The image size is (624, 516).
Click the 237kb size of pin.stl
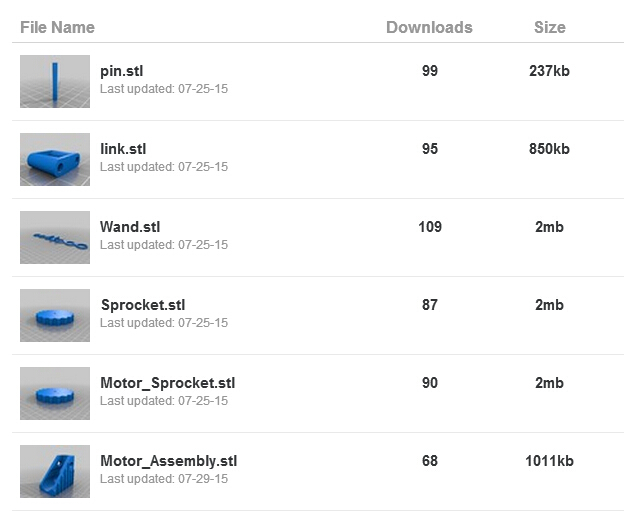pos(550,71)
